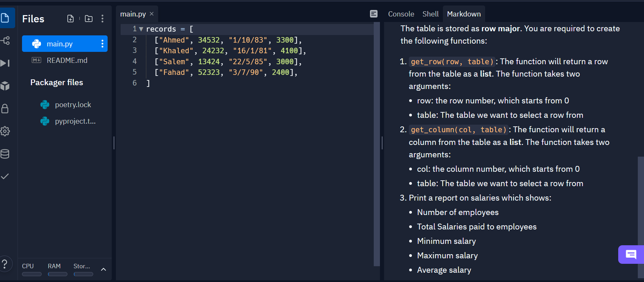Click the number 13424 in Salem's row
This screenshot has height=282, width=644.
(209, 61)
